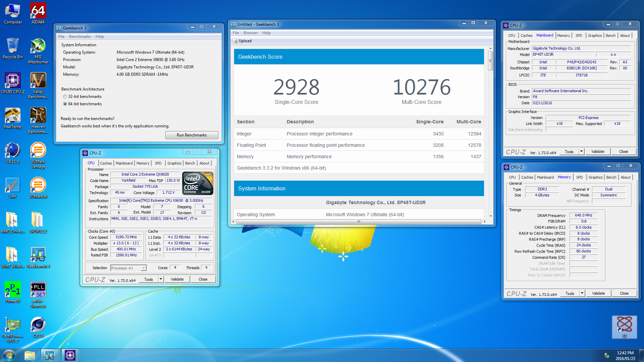
Task: Click the Core Speed value field
Action: 126,237
